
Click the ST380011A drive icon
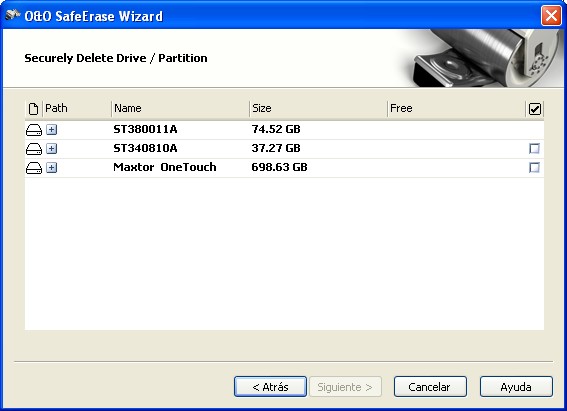[34, 130]
